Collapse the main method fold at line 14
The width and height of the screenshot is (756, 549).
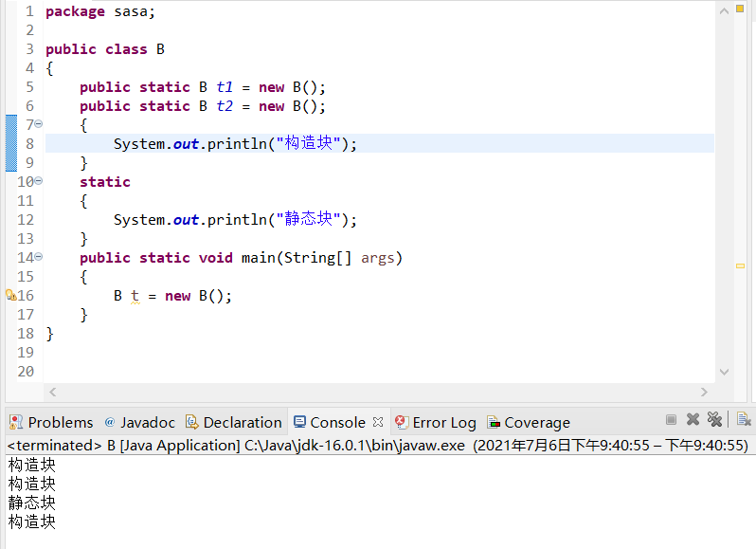[39, 257]
